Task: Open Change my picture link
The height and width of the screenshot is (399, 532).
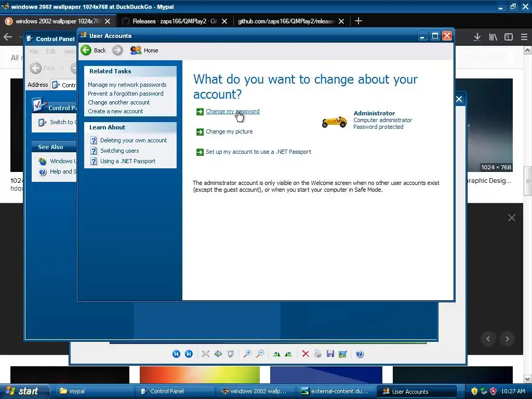Action: (x=229, y=131)
